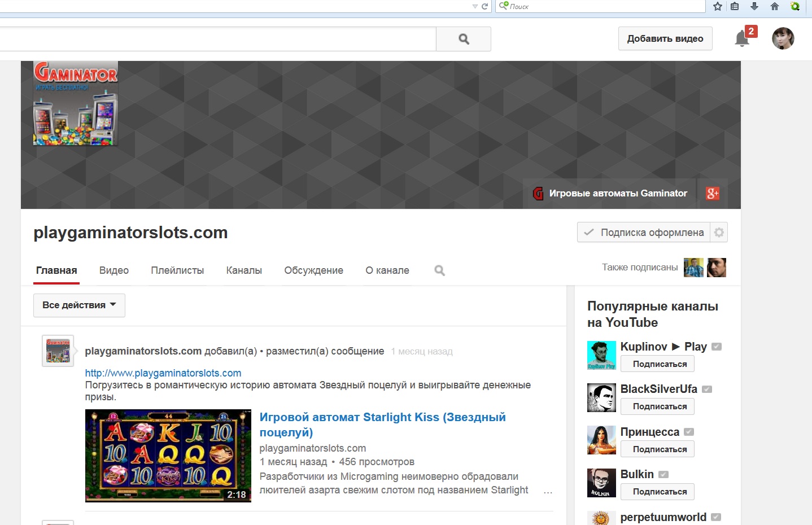Open the Плейлисты tab

[177, 270]
